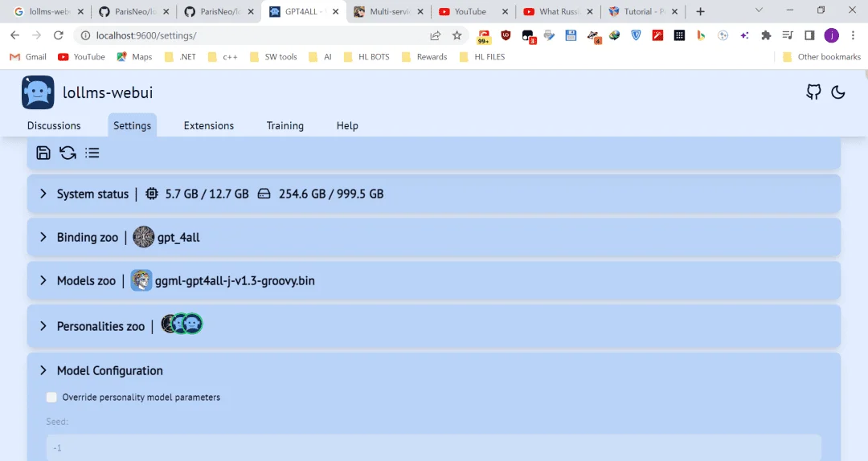Open the Maps bookmark

tap(134, 57)
